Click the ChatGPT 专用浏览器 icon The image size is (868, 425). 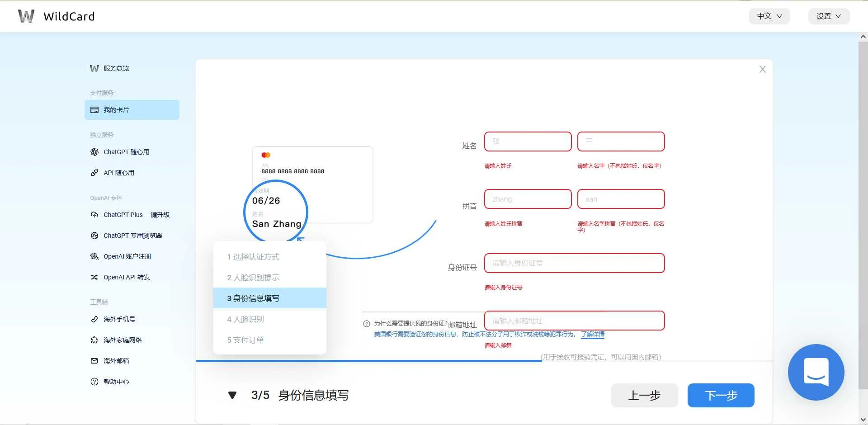pos(94,236)
